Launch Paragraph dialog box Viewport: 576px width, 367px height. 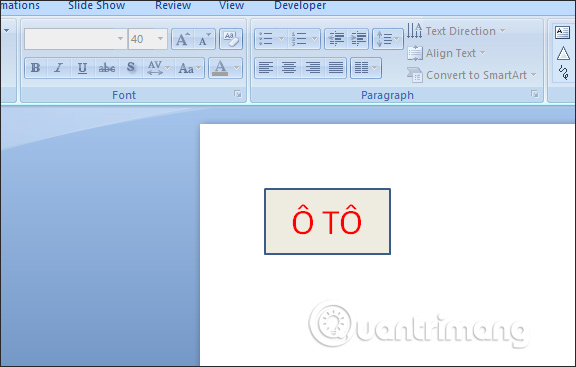(x=535, y=94)
